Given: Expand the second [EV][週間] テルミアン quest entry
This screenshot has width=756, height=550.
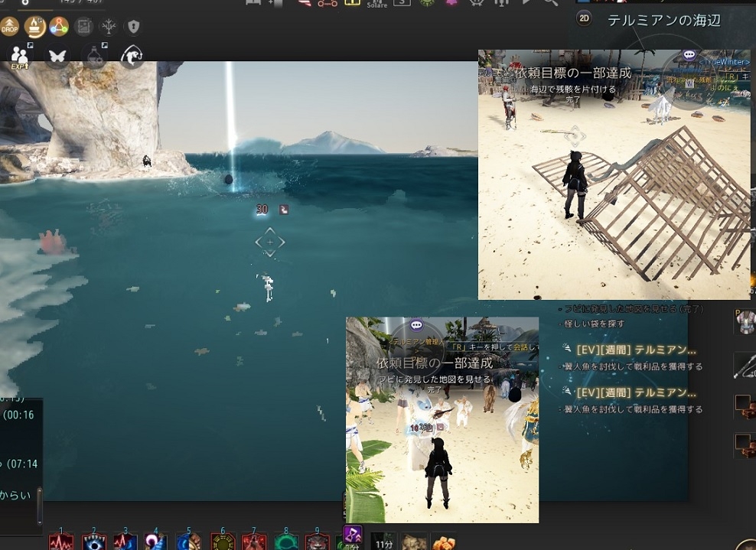Looking at the screenshot, I should click(x=636, y=392).
